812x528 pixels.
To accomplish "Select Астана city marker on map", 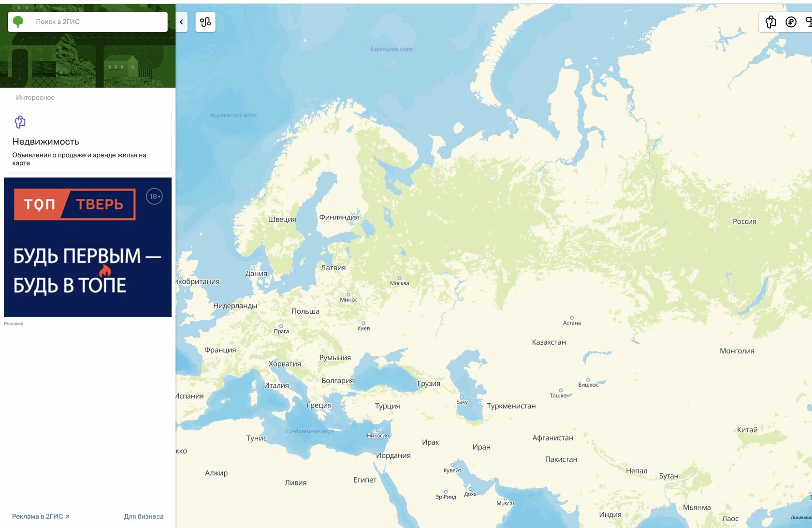I will [x=571, y=318].
